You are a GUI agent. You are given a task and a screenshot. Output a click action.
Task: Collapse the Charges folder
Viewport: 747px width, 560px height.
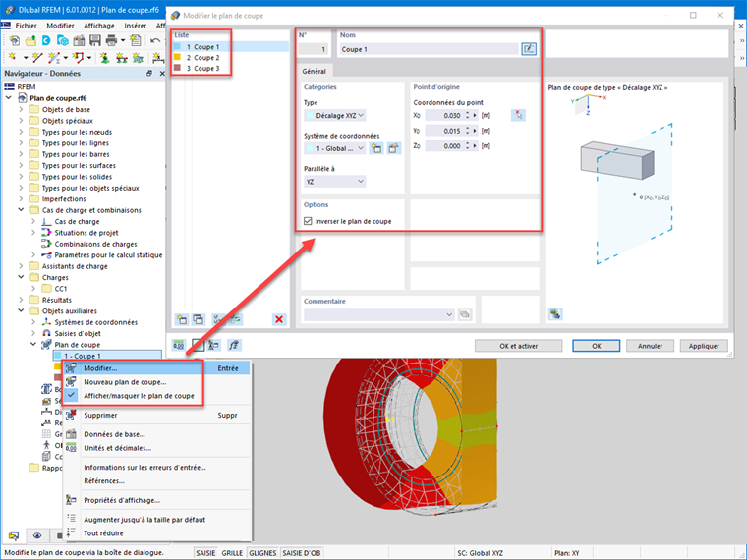tap(21, 277)
